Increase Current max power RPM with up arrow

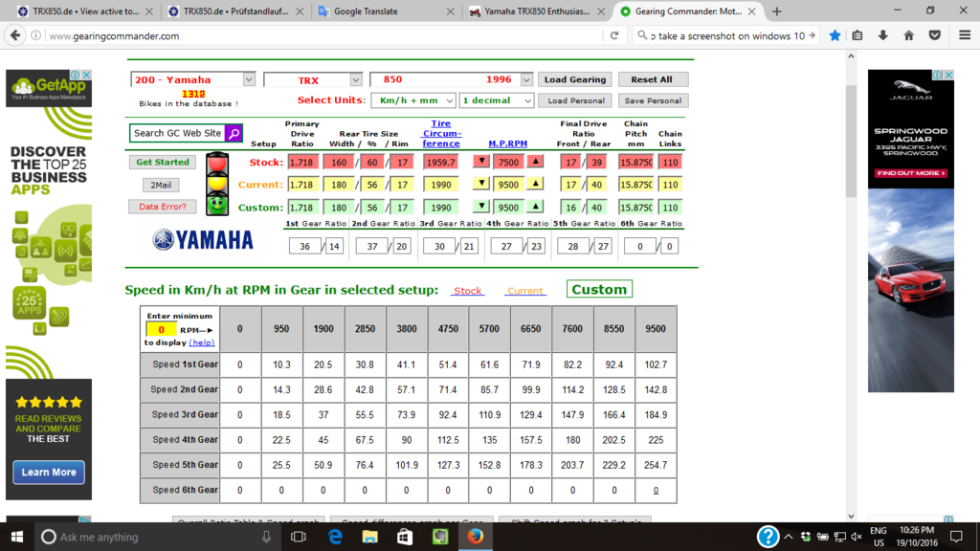pos(535,184)
